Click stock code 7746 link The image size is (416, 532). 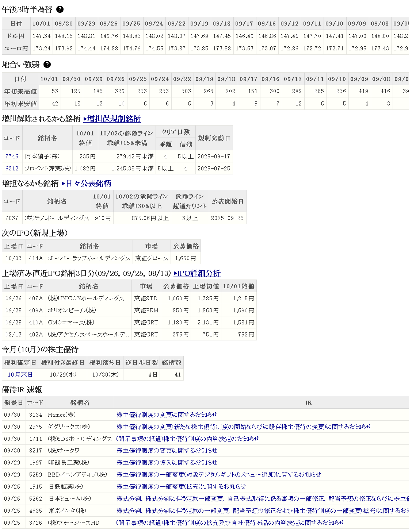(12, 157)
